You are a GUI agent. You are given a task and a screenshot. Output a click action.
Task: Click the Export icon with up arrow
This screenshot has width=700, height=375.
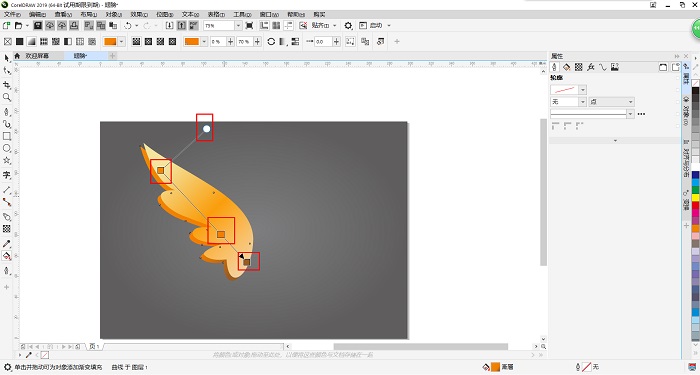coord(181,25)
